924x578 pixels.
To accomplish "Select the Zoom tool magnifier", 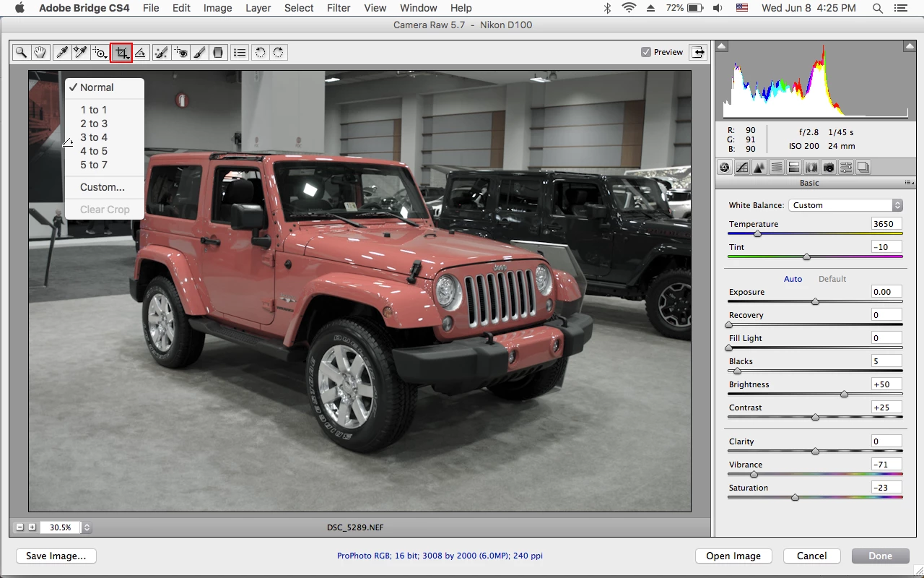I will point(22,52).
